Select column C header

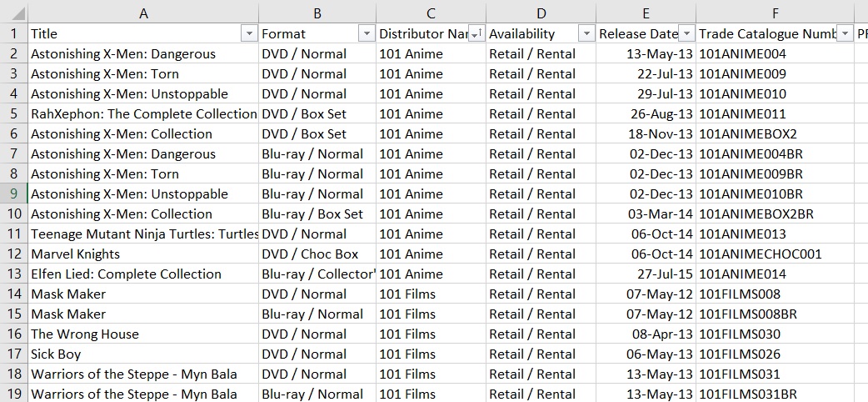(431, 13)
